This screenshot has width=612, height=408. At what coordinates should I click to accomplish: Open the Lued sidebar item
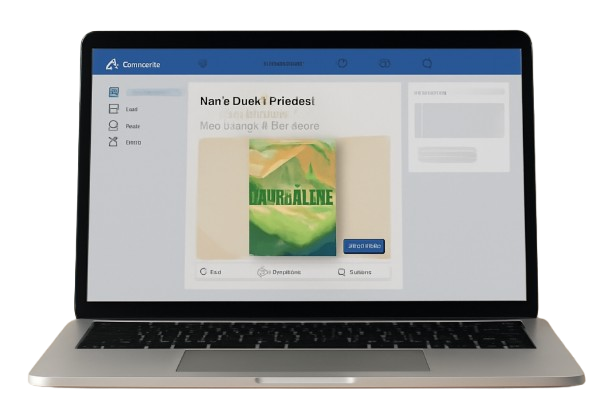point(132,108)
